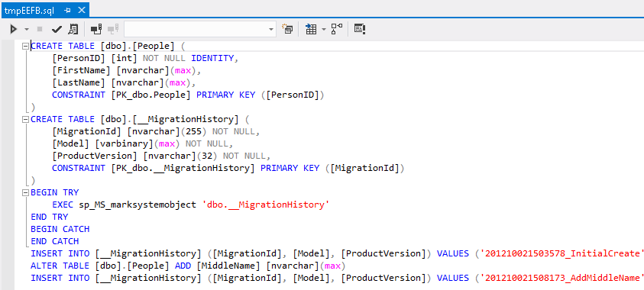Image resolution: width=644 pixels, height=290 pixels.
Task: Collapse CREATE TABLE People block
Action: pos(26,46)
